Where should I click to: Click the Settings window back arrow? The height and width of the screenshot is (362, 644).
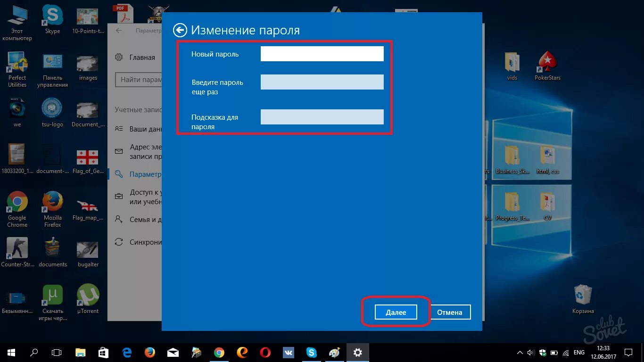[119, 31]
